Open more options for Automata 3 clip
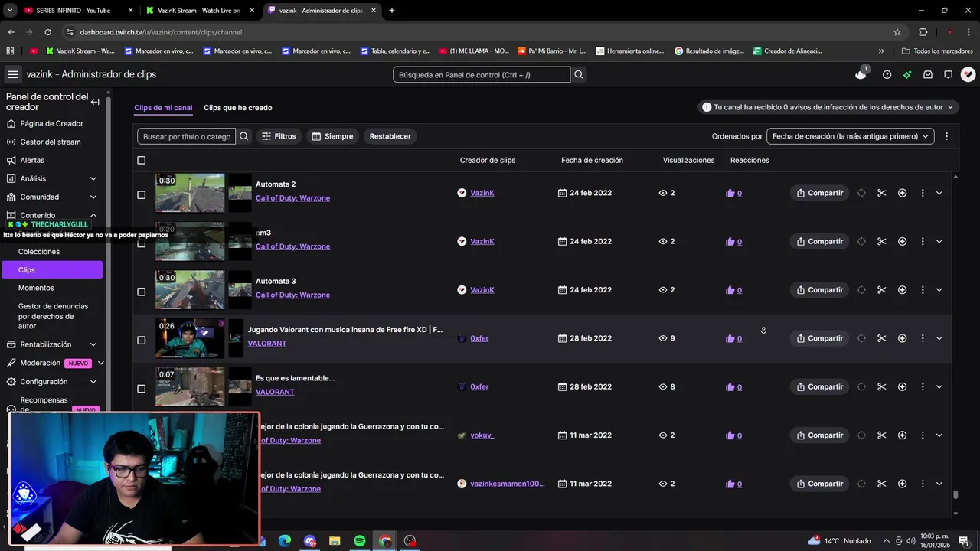This screenshot has height=551, width=980. 923,290
